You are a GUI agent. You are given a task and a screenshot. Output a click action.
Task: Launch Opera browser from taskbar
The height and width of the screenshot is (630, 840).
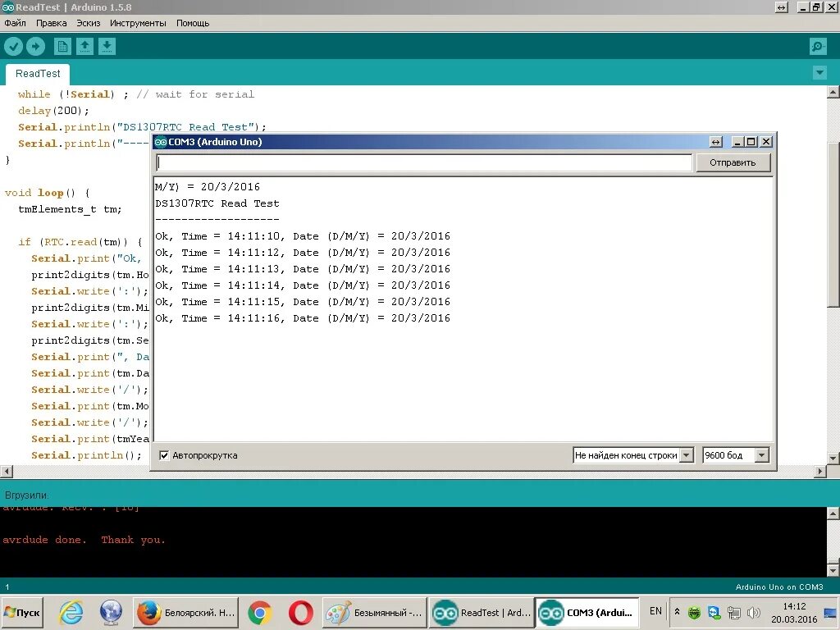(300, 612)
